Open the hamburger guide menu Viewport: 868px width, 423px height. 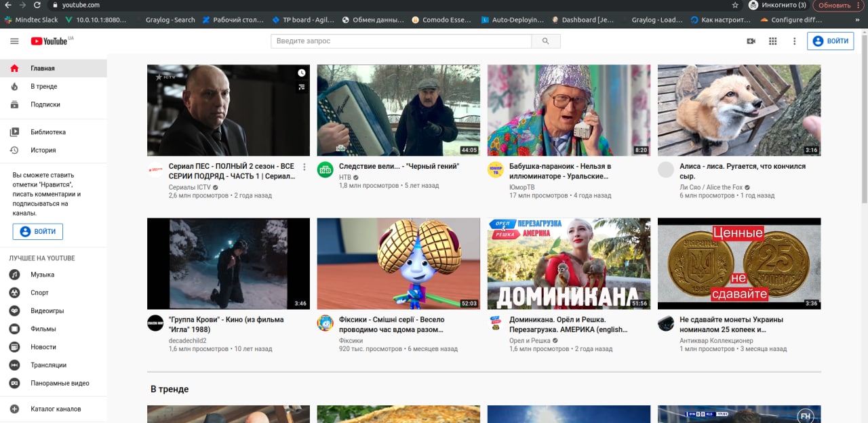[14, 41]
